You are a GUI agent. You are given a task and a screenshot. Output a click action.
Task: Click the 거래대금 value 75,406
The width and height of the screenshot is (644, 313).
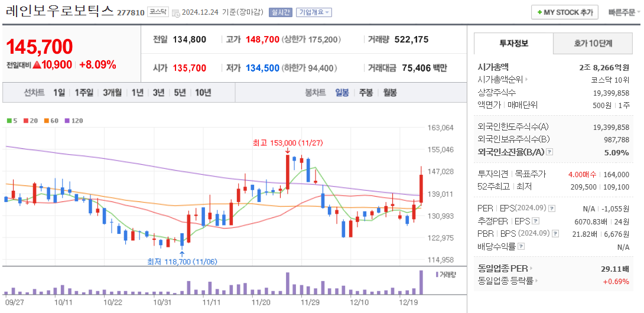click(417, 68)
